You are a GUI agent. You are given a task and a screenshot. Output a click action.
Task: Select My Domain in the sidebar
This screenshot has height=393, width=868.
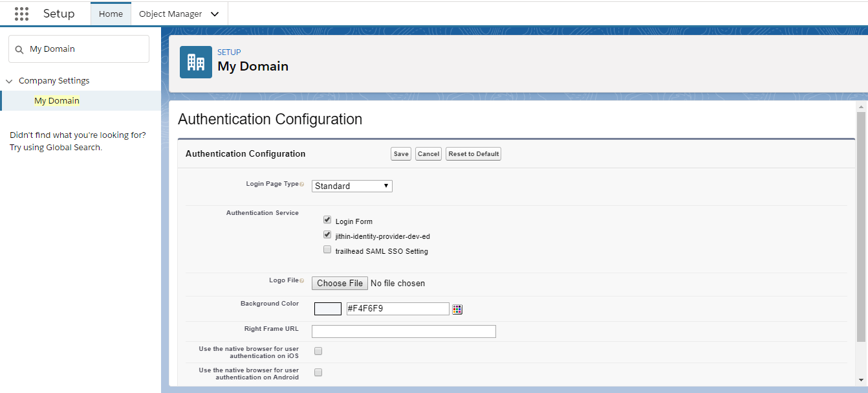coord(57,100)
